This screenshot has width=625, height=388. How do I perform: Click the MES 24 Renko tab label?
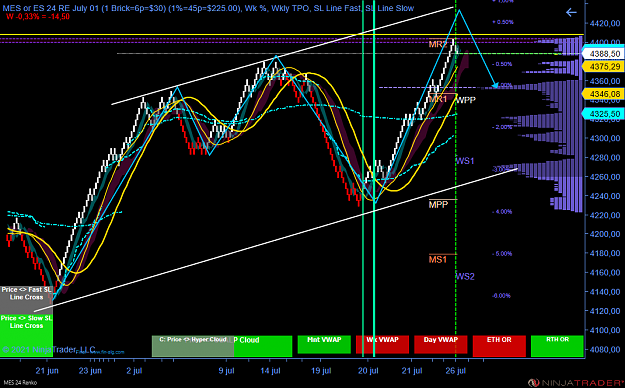tap(20, 383)
